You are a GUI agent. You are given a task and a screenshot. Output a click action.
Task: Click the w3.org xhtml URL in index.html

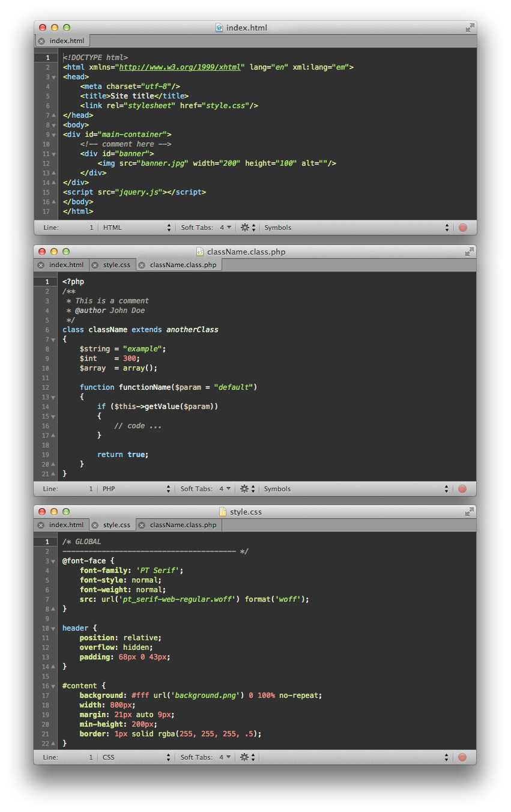pos(181,67)
